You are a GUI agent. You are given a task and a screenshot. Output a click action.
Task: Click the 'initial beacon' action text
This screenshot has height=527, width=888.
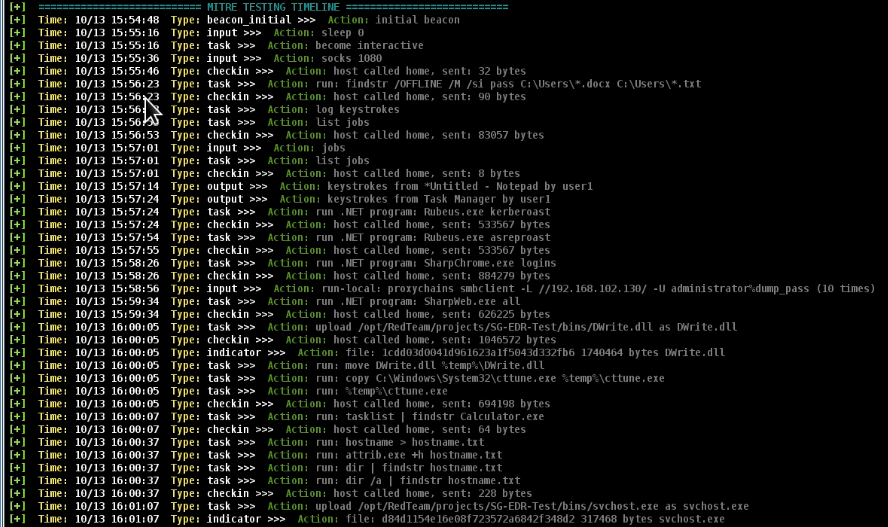click(417, 20)
